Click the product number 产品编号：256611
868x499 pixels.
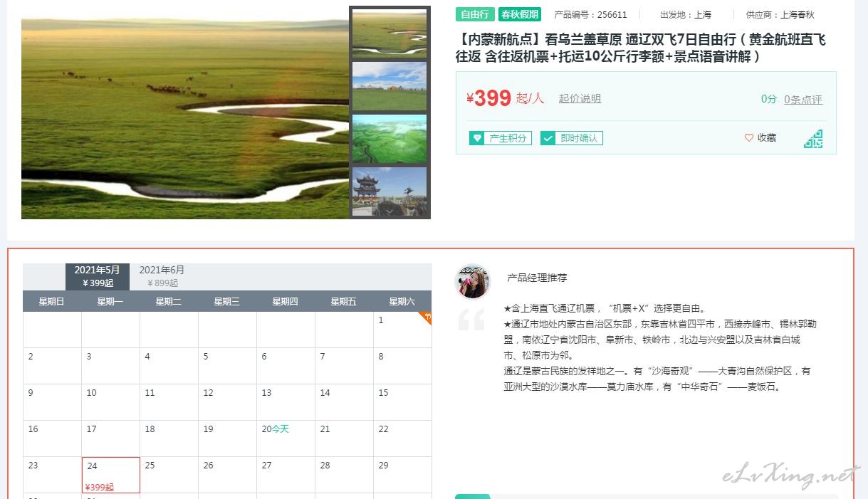[591, 14]
